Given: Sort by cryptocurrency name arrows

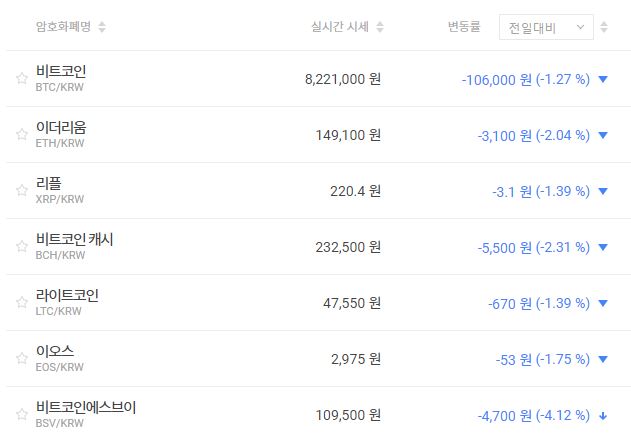Looking at the screenshot, I should pyautogui.click(x=102, y=27).
